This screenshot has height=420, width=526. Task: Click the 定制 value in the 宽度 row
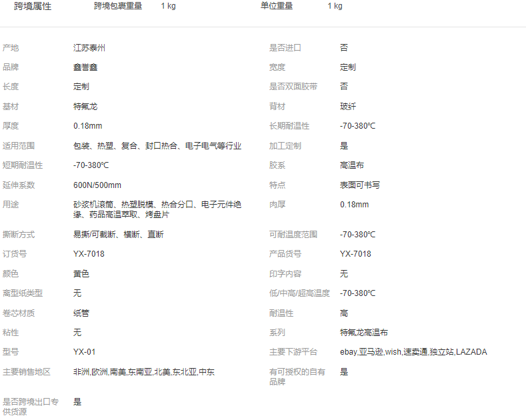[348, 67]
